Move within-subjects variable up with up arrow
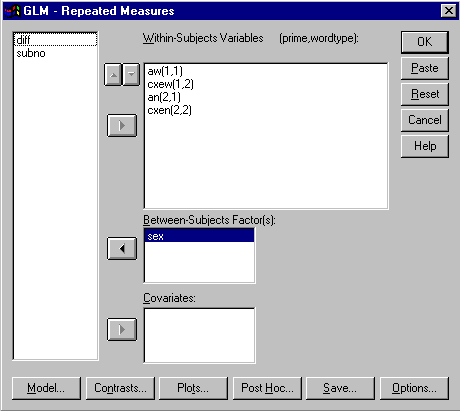460x411 pixels. (113, 75)
